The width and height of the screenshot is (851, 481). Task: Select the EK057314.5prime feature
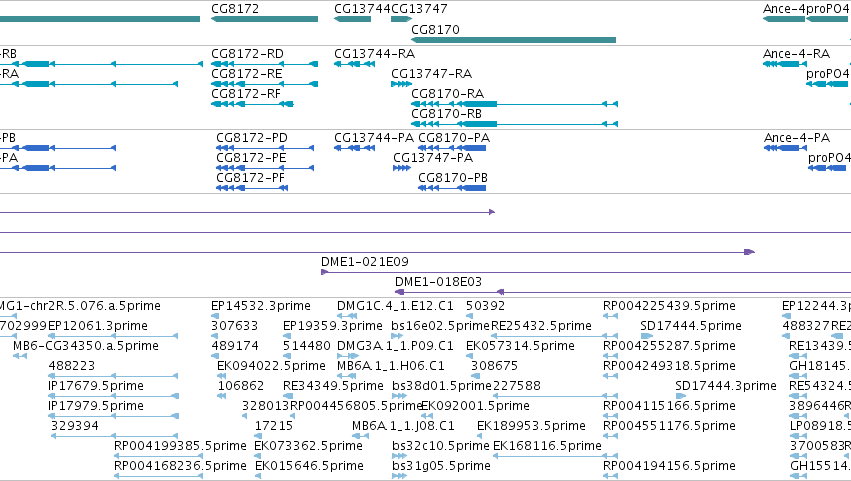point(469,356)
